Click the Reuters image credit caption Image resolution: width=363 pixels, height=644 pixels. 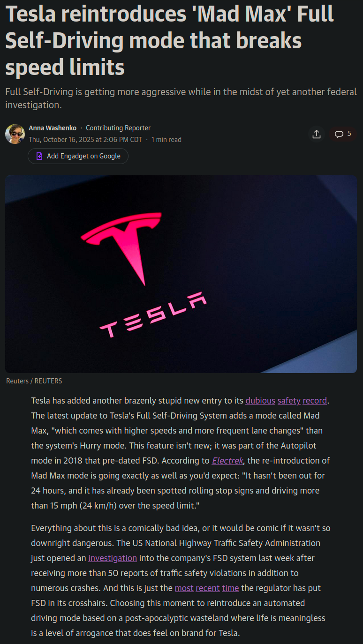point(34,381)
